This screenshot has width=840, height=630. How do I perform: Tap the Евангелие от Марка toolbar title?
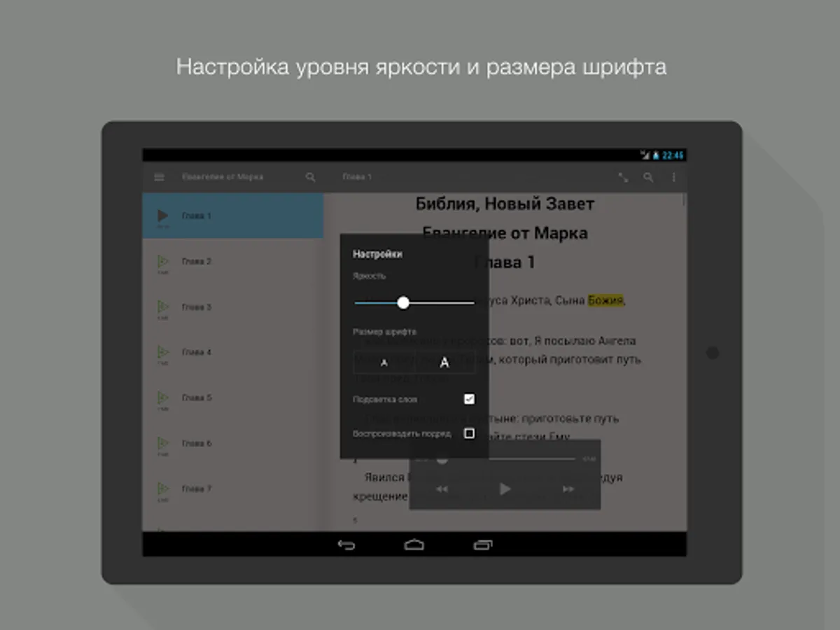[x=223, y=177]
